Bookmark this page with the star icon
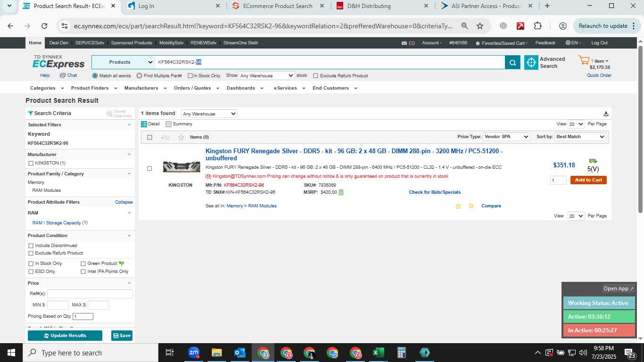The image size is (644, 362). [480, 26]
